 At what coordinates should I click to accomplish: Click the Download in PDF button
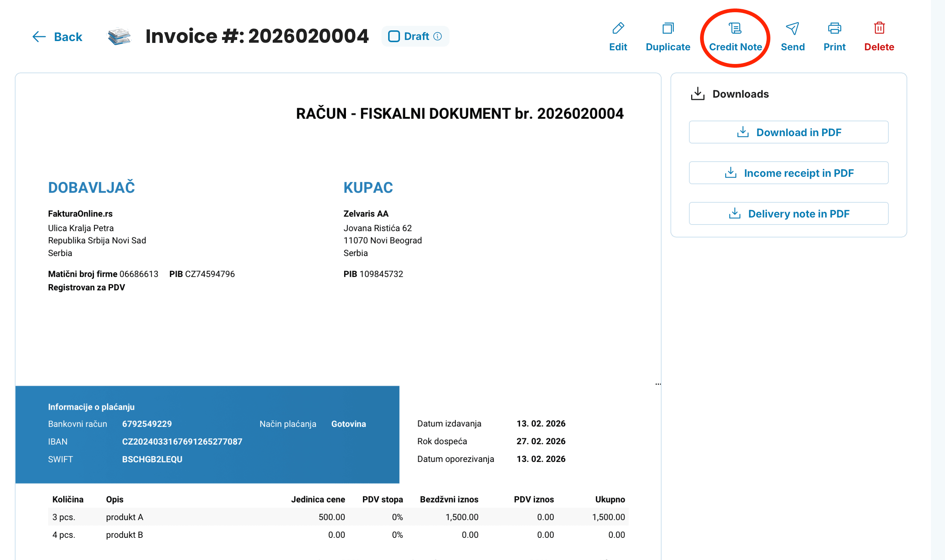[x=788, y=132]
